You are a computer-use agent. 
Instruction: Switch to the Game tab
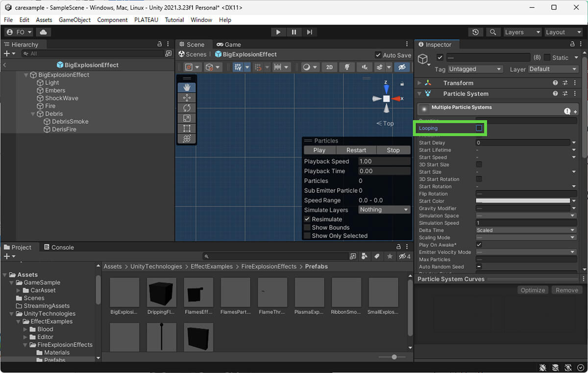[228, 45]
